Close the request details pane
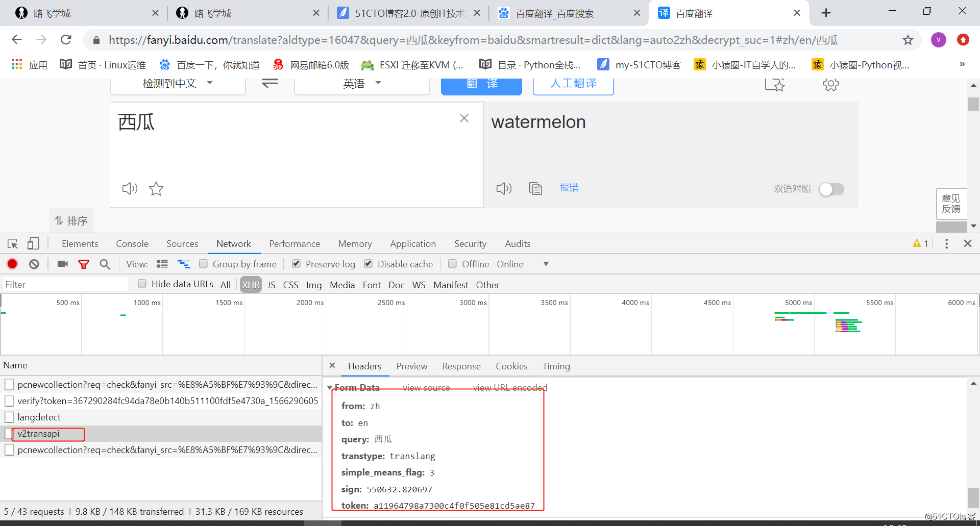The height and width of the screenshot is (526, 980). (x=332, y=365)
